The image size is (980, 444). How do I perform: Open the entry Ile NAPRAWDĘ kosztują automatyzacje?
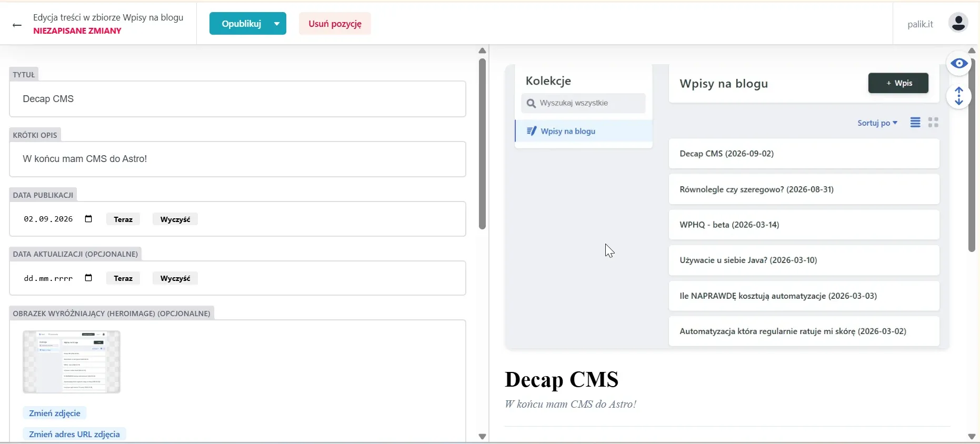(x=804, y=296)
